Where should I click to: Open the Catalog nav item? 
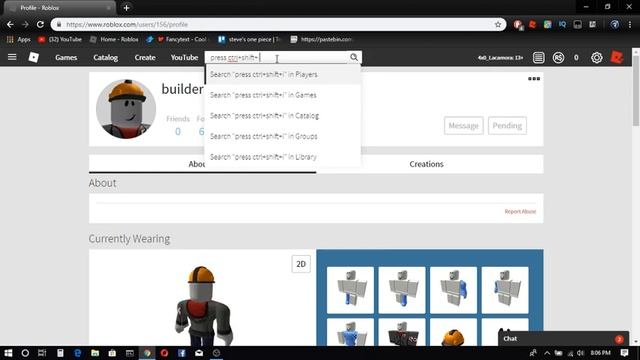pyautogui.click(x=106, y=58)
